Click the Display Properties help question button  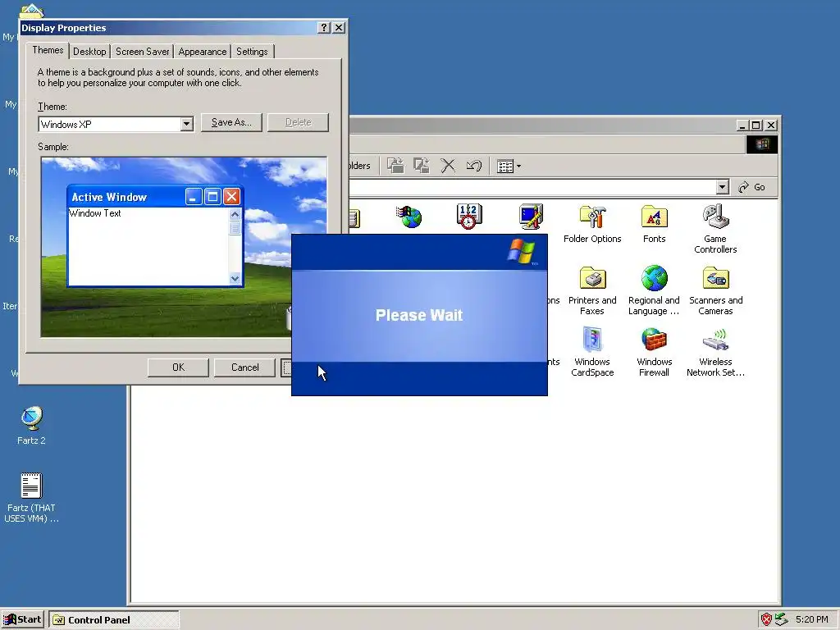(323, 27)
